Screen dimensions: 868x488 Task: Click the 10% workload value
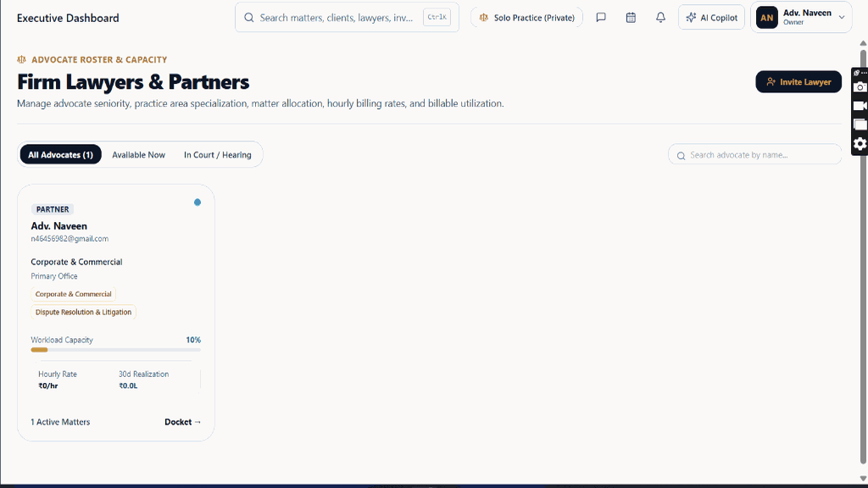(193, 340)
